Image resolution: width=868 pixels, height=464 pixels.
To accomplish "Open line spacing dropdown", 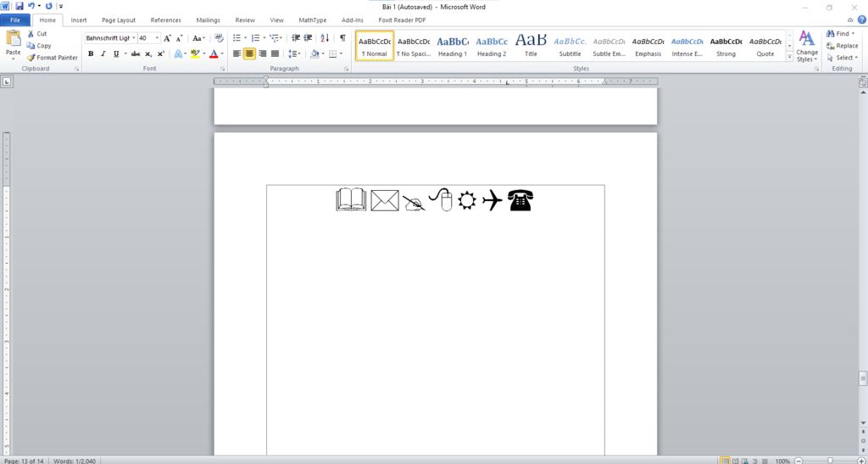I will point(294,53).
